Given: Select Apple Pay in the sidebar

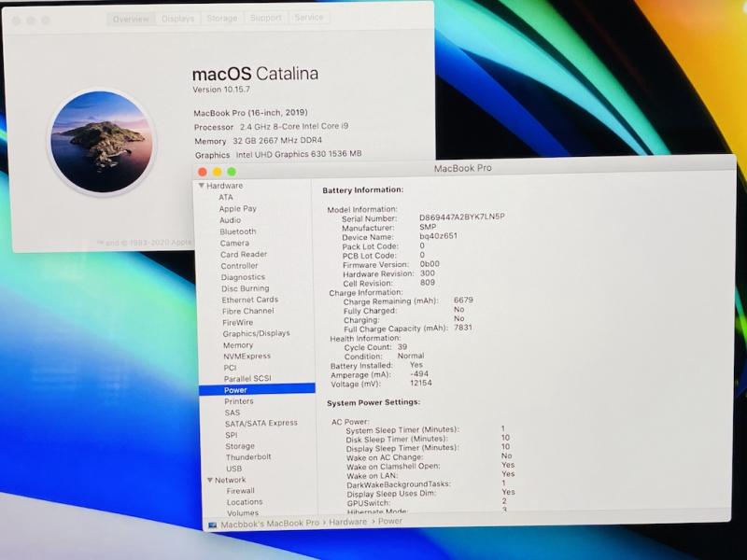Looking at the screenshot, I should [x=238, y=208].
